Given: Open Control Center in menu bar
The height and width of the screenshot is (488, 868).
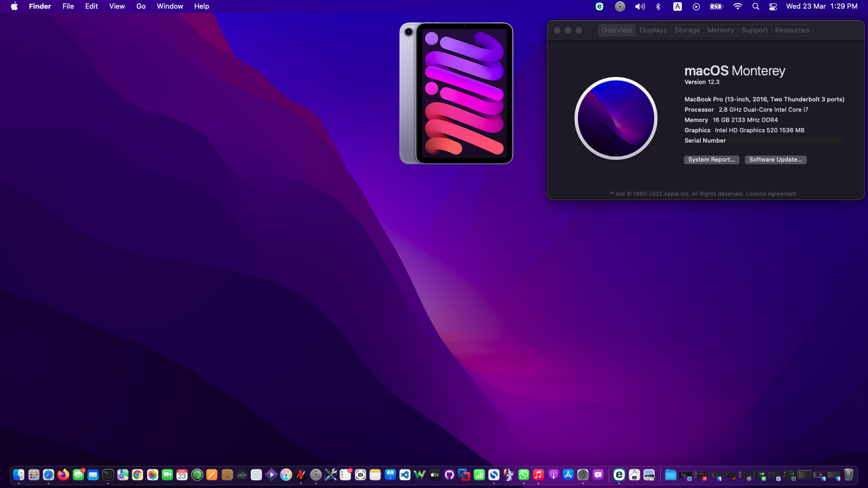Looking at the screenshot, I should (773, 7).
